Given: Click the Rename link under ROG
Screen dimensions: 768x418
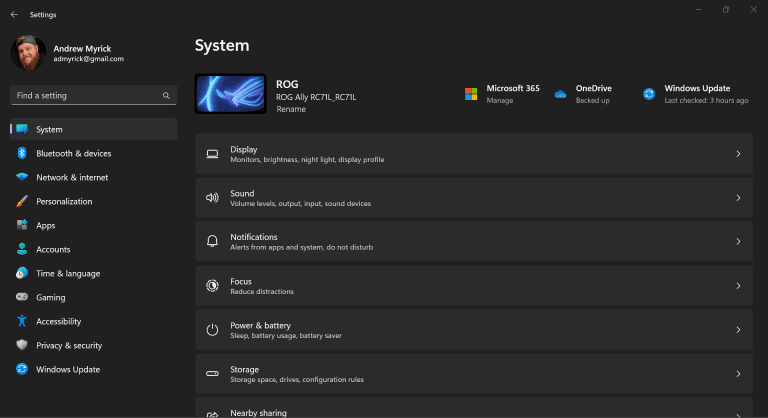Looking at the screenshot, I should [x=291, y=109].
